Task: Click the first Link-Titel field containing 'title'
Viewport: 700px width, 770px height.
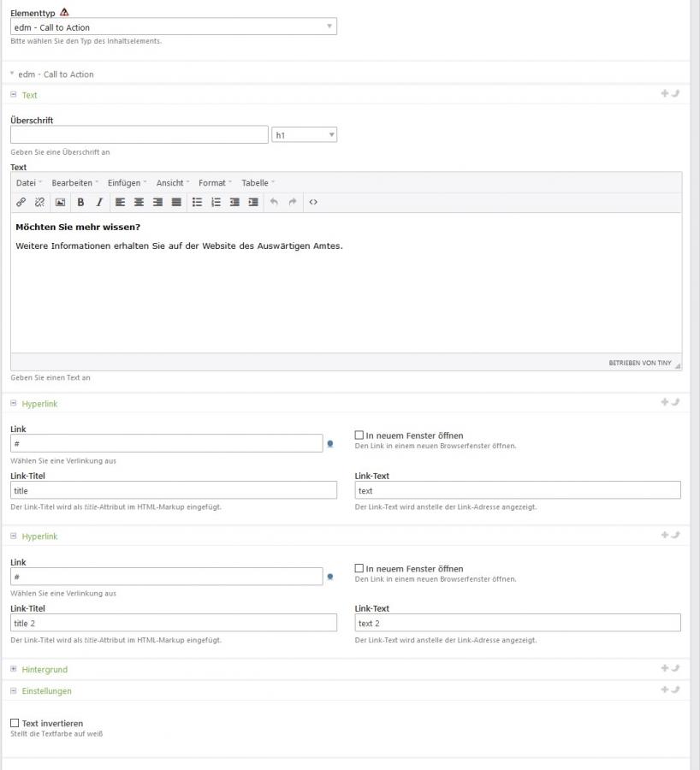Action: tap(174, 491)
